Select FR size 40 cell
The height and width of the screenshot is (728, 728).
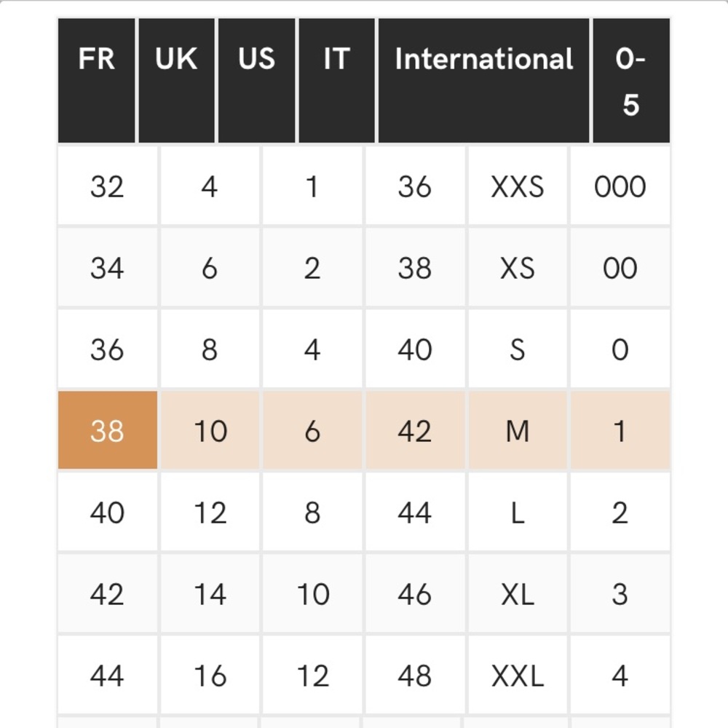pyautogui.click(x=108, y=512)
